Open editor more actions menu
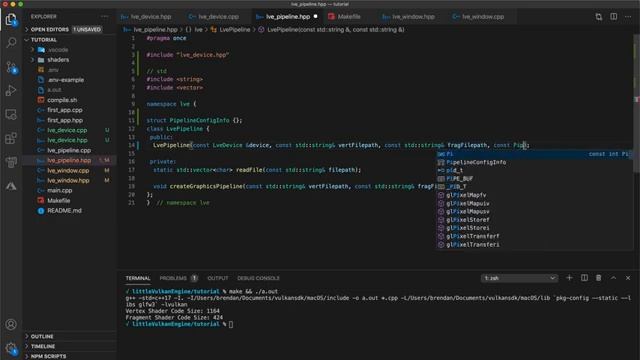This screenshot has width=640, height=360. point(628,17)
